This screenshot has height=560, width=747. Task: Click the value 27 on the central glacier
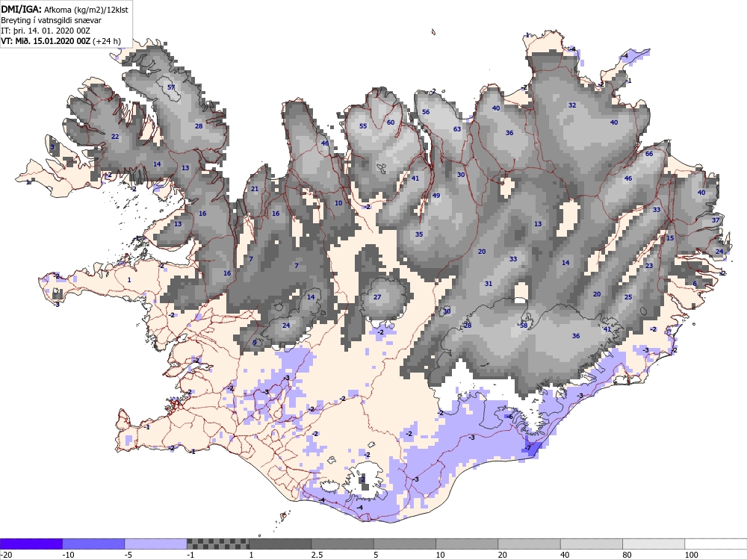coord(377,297)
